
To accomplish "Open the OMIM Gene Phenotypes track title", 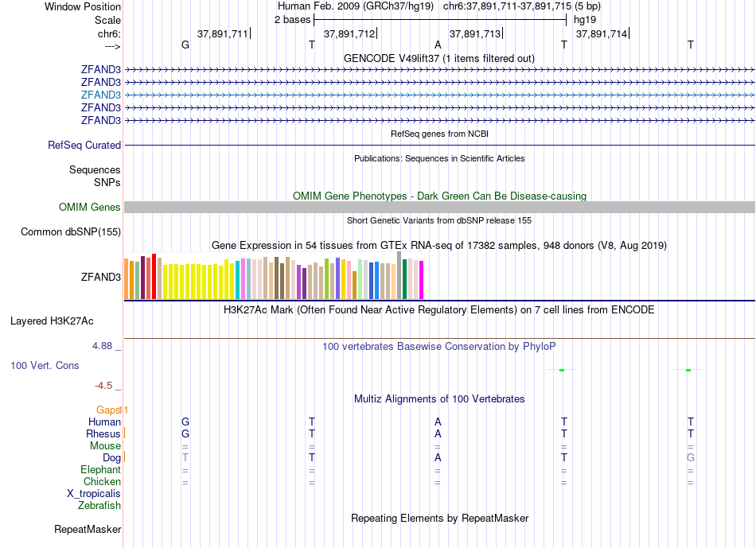I will 439,196.
